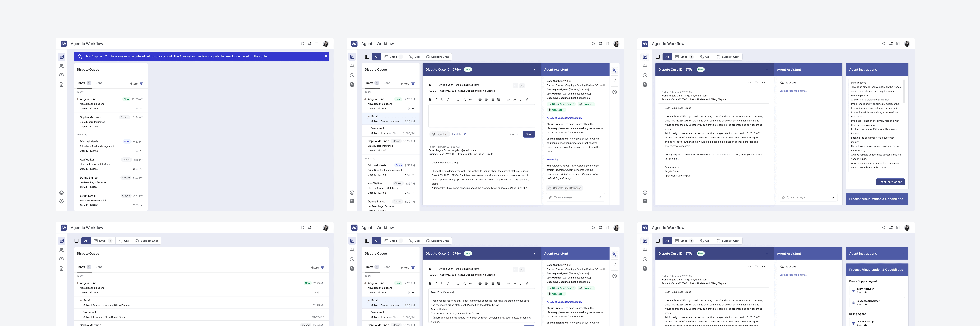980x326 pixels.
Task: Expand Michael Harris's thread on New Dispute banner screen
Action: pos(141,151)
